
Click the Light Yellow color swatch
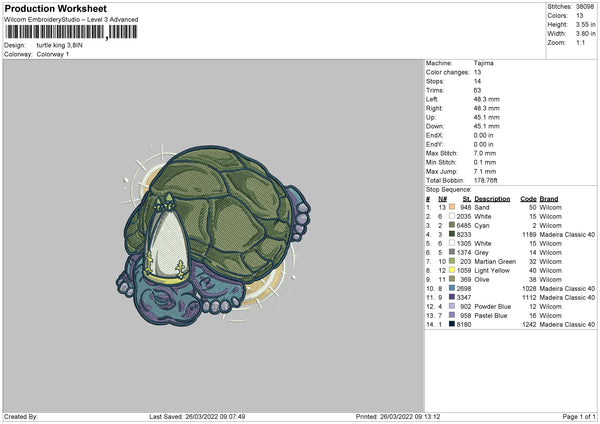point(452,270)
